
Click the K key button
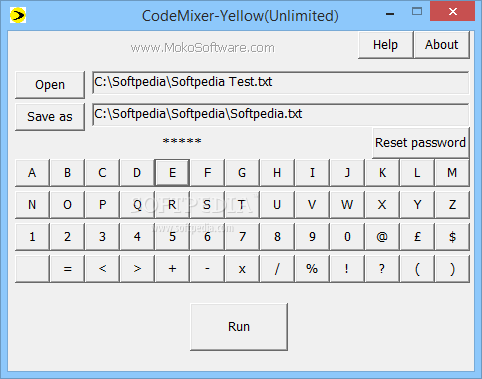pos(382,173)
